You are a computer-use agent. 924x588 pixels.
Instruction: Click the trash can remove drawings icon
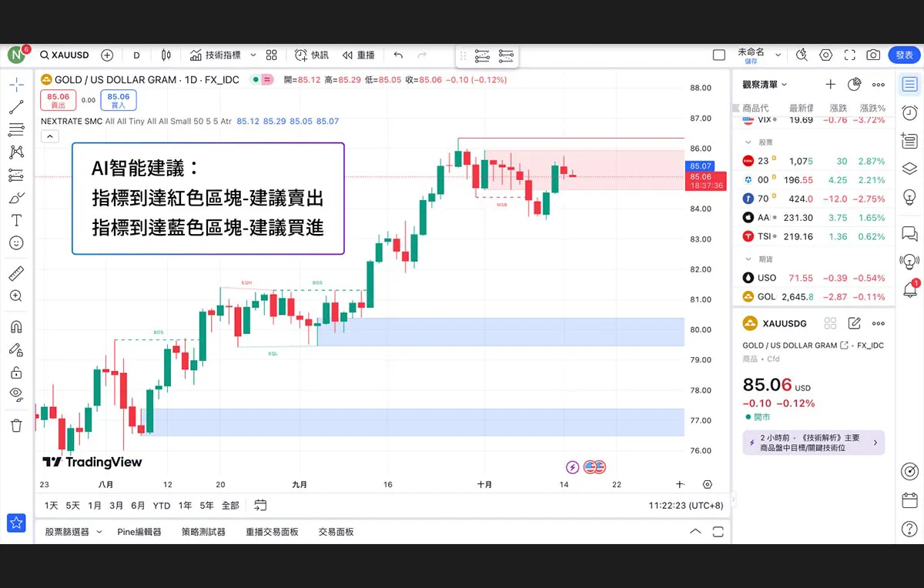(16, 426)
